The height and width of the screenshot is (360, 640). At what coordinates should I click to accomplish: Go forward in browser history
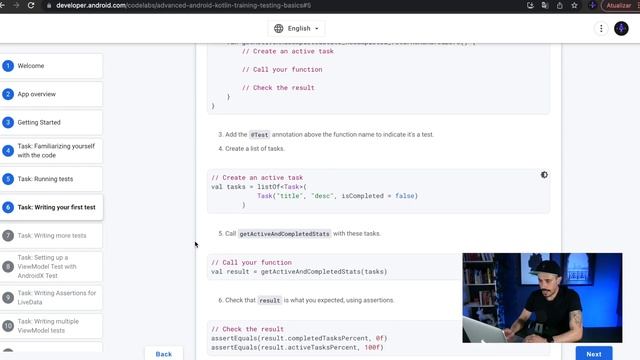point(16,5)
